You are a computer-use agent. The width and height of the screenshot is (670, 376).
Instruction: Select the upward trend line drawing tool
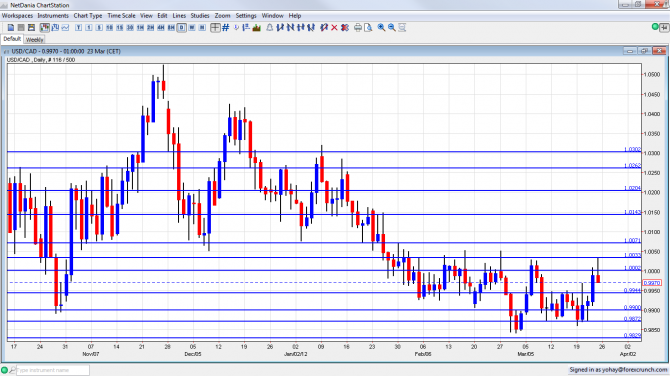tap(280, 28)
